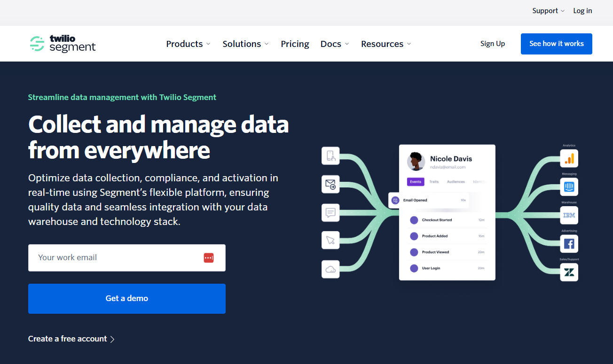Click the Sign Up link
613x364 pixels.
493,44
